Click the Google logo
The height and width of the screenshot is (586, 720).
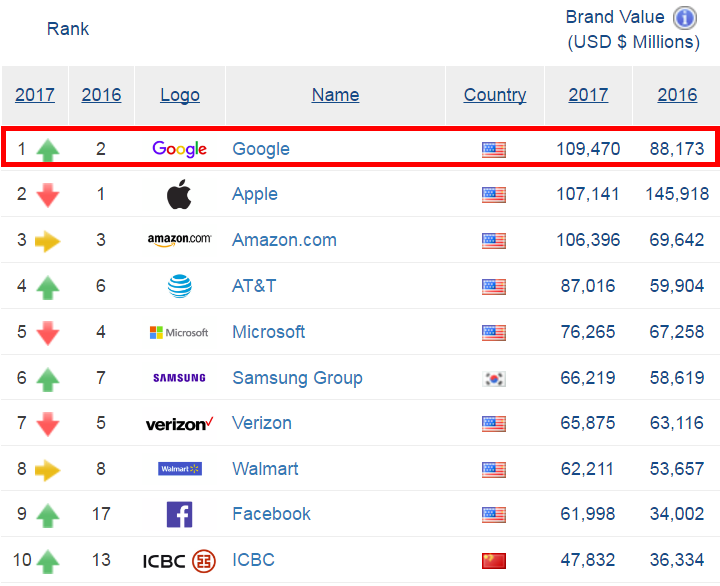point(180,149)
